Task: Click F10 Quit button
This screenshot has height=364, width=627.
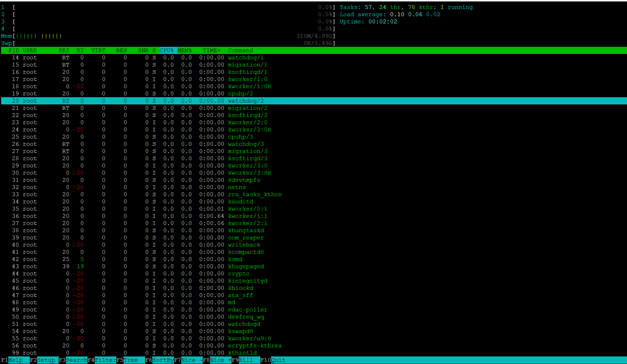Action: [273, 360]
